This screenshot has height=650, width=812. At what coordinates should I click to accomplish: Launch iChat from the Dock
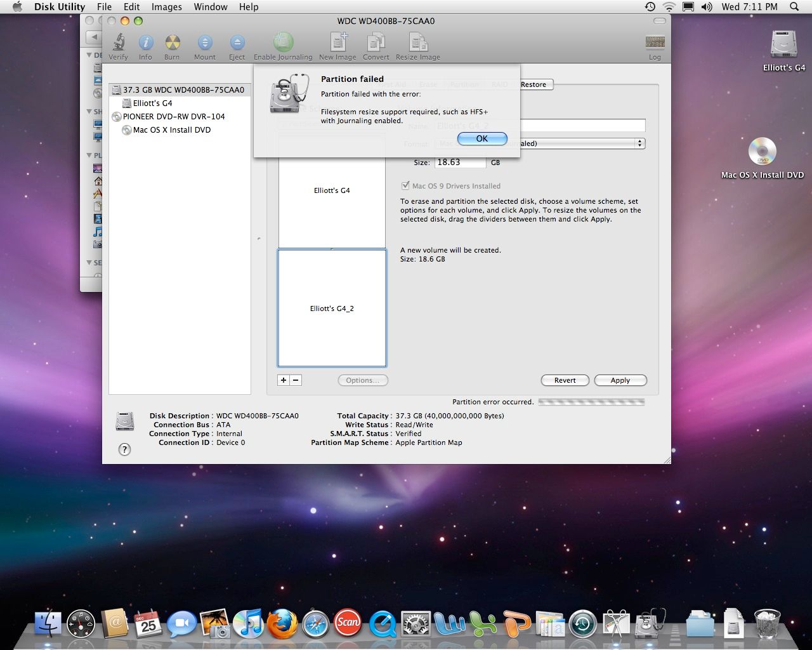point(181,624)
